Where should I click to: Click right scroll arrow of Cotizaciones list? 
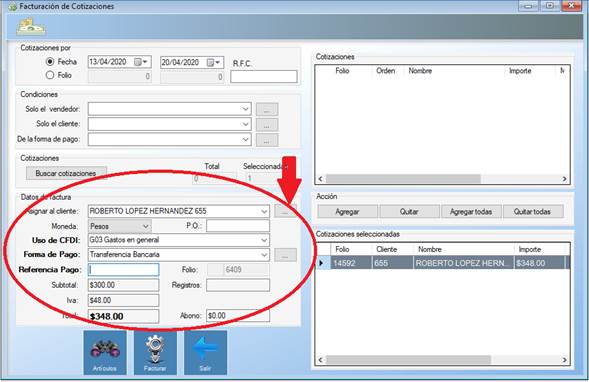pos(564,179)
